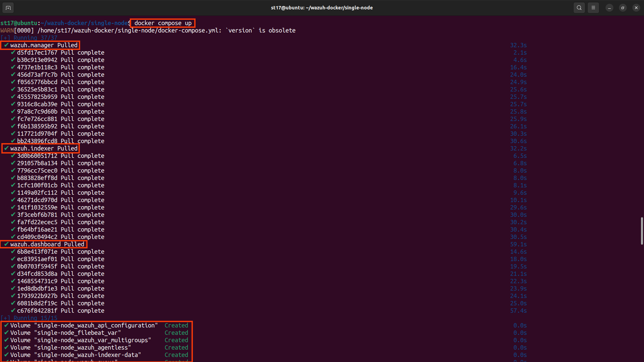
Task: Click the 59.1s timing for wazuh.dashboard
Action: point(519,244)
